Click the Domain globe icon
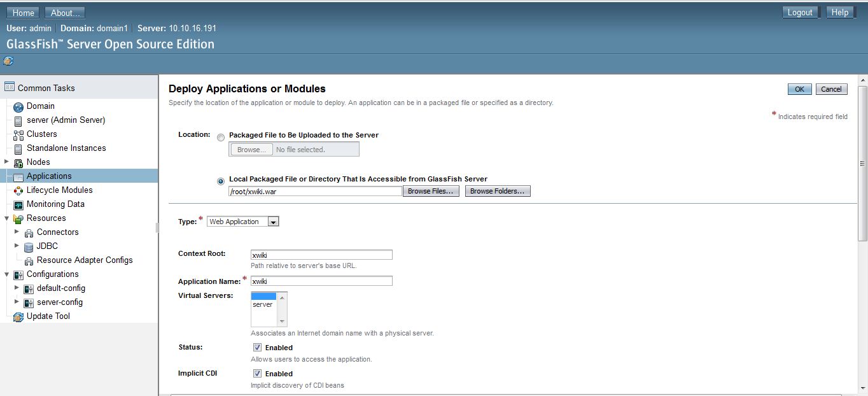Viewport: 868px width, 396px height. pos(18,106)
